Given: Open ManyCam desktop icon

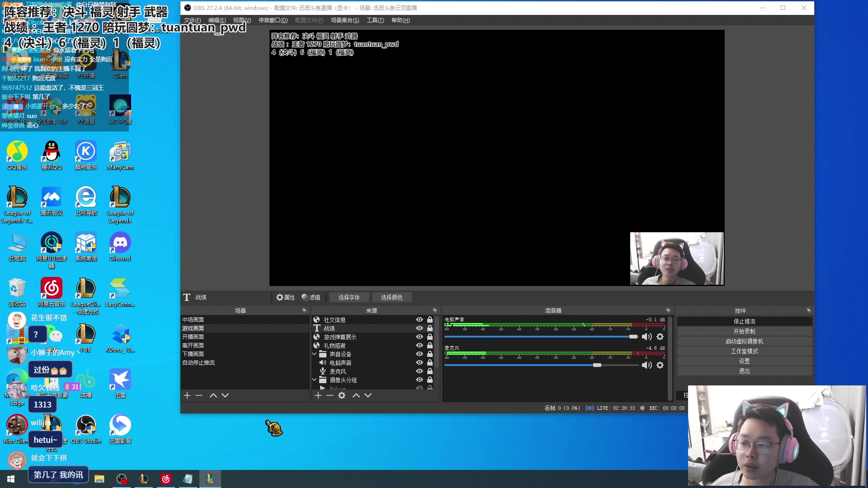Looking at the screenshot, I should click(x=120, y=155).
